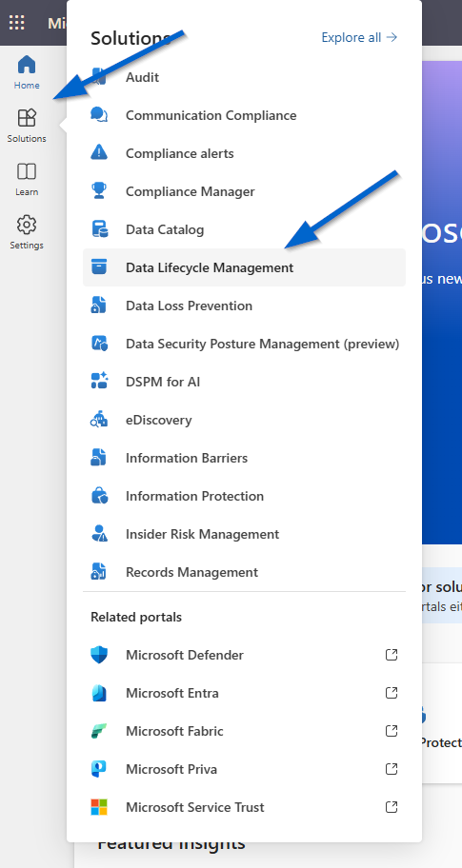Open Compliance Manager solution
The image size is (462, 868).
coord(244,191)
